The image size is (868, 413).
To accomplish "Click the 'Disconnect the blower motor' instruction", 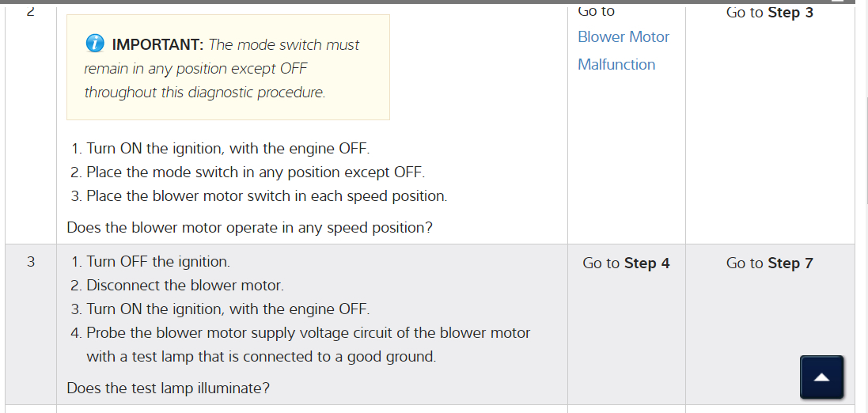I will (x=184, y=286).
